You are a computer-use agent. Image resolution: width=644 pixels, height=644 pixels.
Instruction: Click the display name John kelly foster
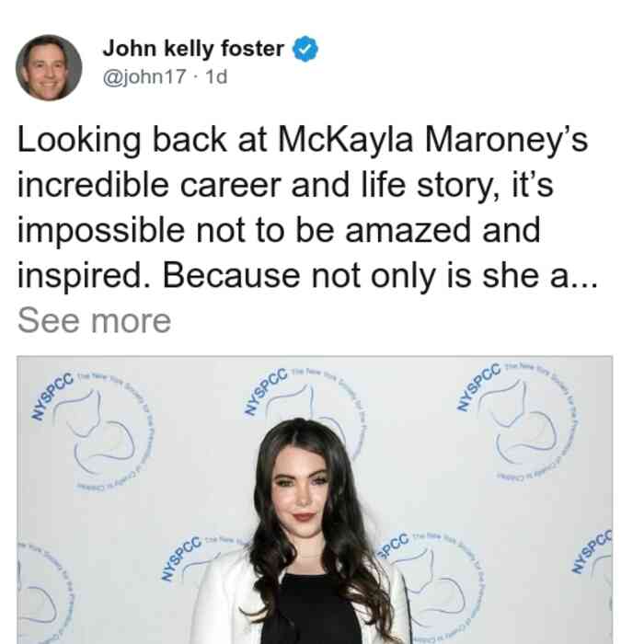(x=193, y=49)
